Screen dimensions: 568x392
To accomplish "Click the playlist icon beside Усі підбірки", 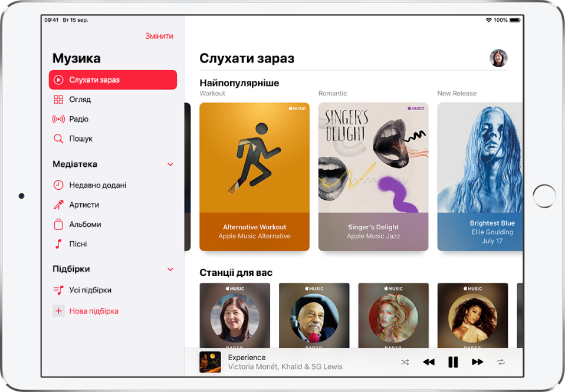I will (58, 290).
